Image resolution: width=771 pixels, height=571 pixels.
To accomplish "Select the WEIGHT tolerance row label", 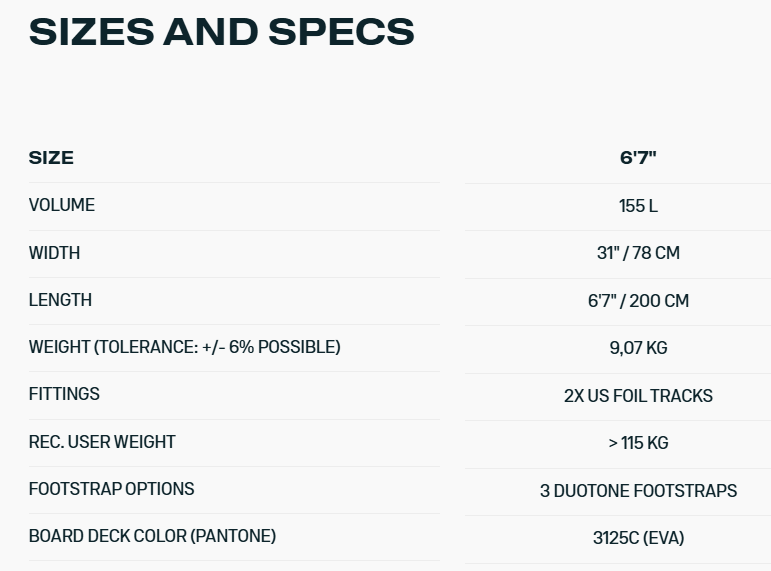I will pos(185,347).
